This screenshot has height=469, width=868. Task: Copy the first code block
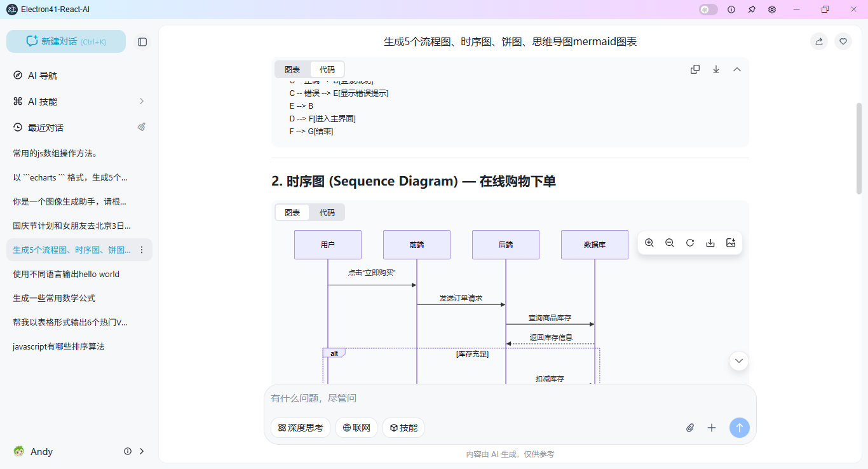[x=695, y=69]
